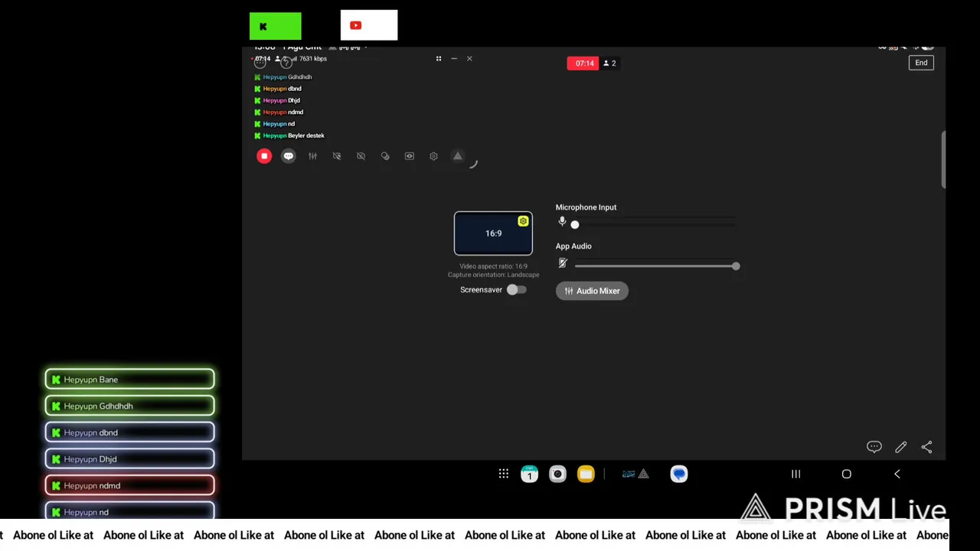Open the app drawer grid in taskbar
The width and height of the screenshot is (980, 551).
click(504, 474)
